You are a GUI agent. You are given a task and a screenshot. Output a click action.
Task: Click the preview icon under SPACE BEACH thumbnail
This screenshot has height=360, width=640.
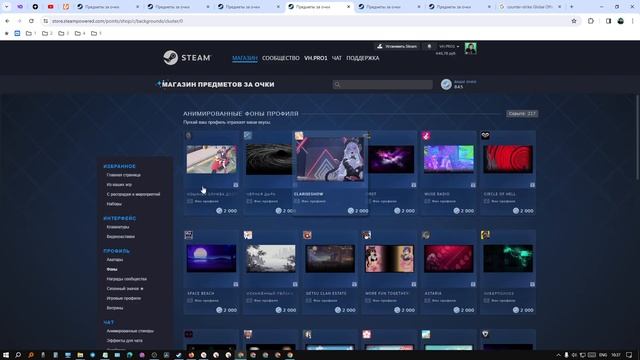tap(236, 284)
